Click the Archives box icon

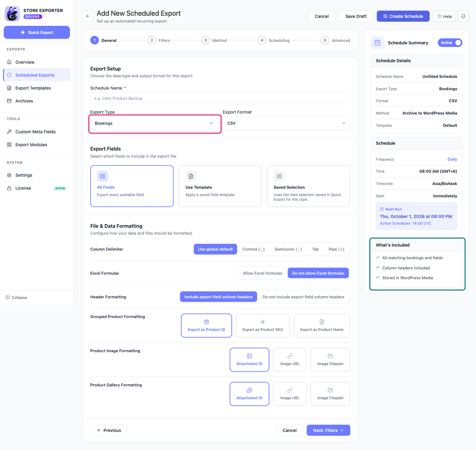tap(9, 101)
